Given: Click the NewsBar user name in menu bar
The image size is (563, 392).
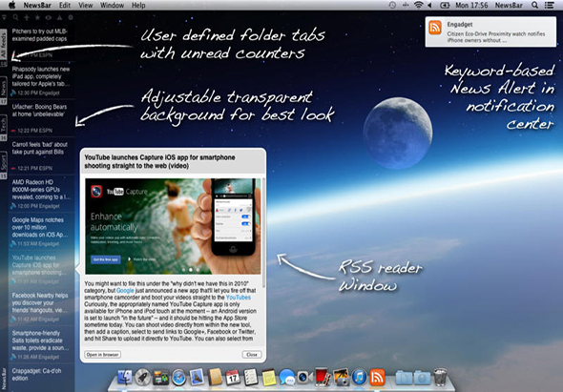Looking at the screenshot, I should click(x=509, y=5).
